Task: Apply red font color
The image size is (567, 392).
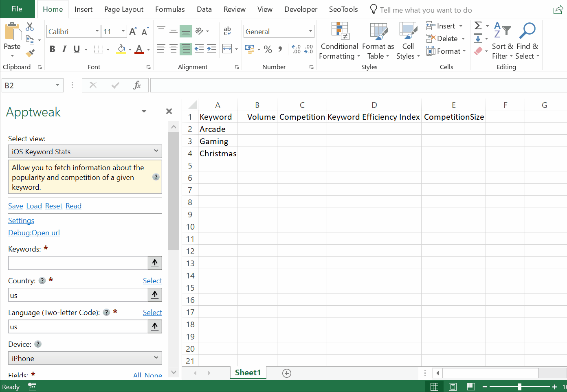Action: [139, 49]
